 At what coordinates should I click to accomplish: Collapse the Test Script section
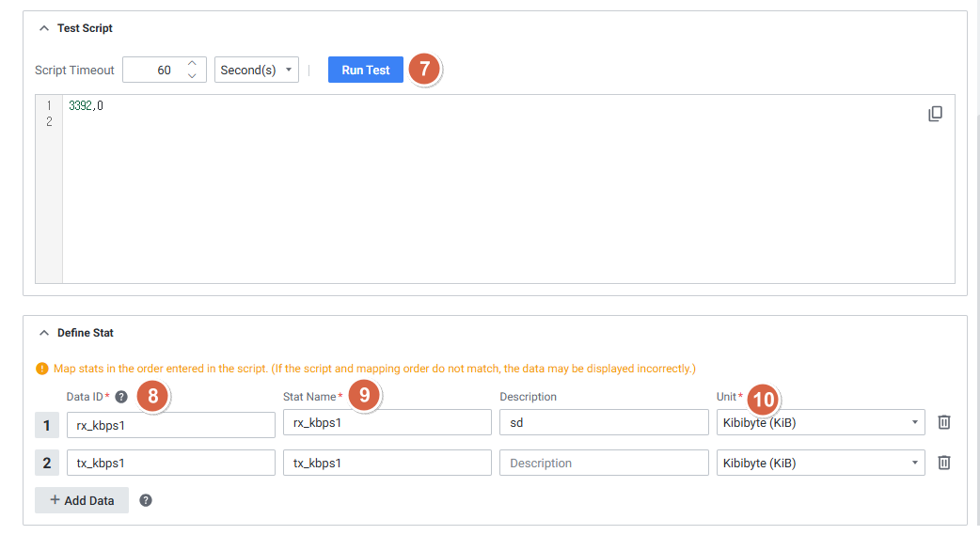(x=43, y=28)
